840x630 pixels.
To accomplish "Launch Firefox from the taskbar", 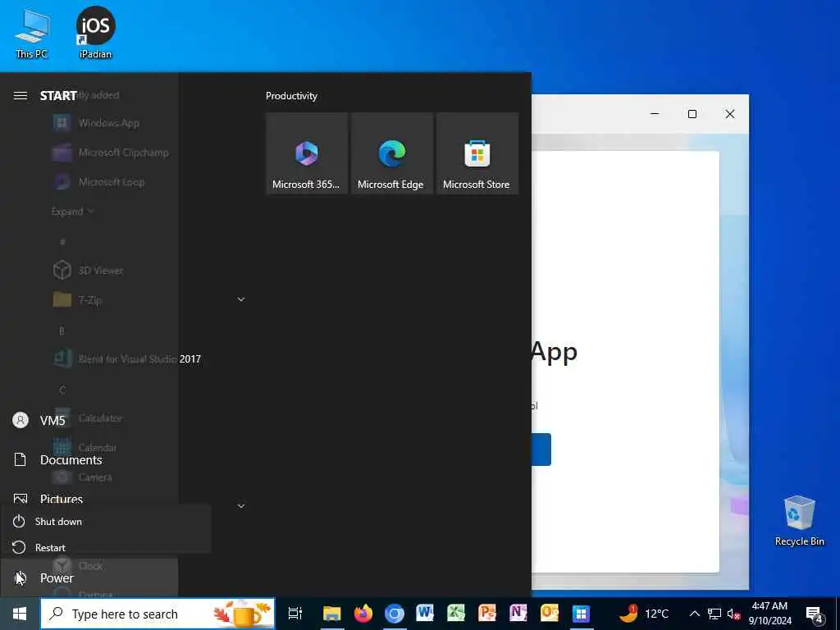I will [363, 614].
